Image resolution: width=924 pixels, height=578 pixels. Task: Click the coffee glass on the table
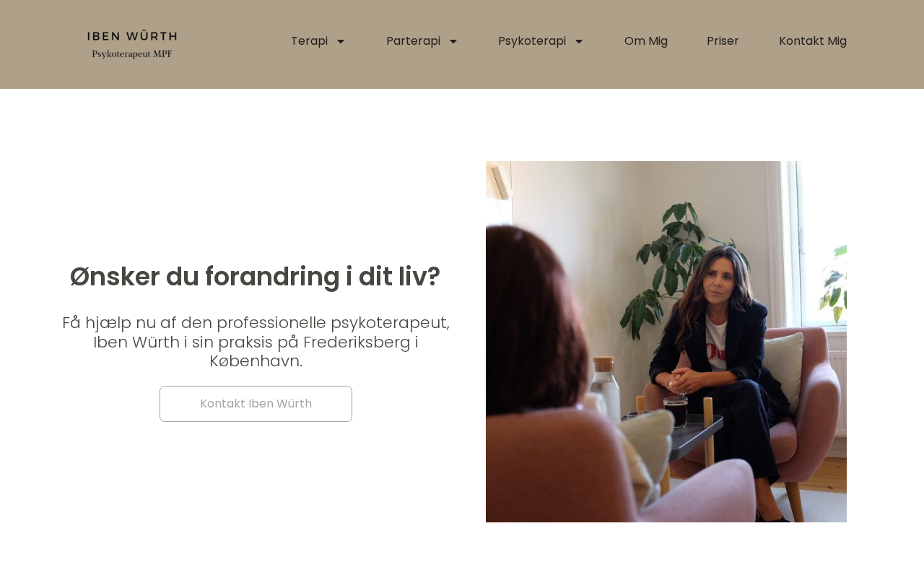click(676, 411)
